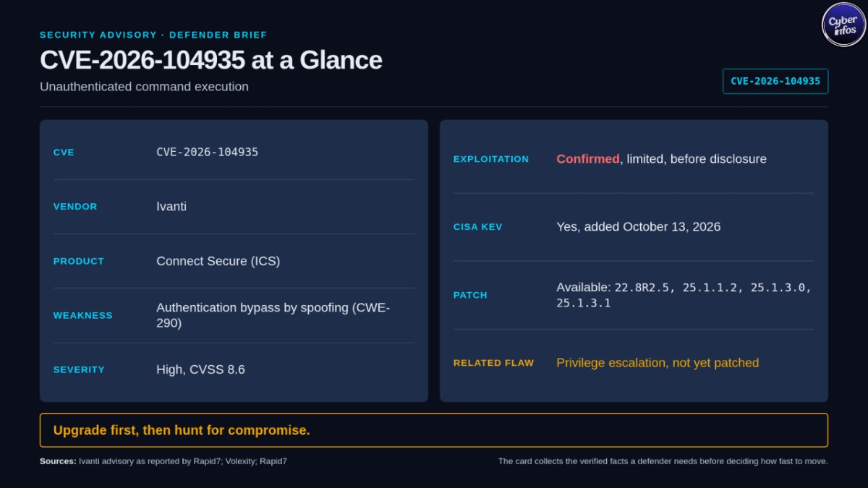Click the Sources line mentioning Rapid7; Volexity
This screenshot has width=868, height=488.
pyautogui.click(x=163, y=461)
